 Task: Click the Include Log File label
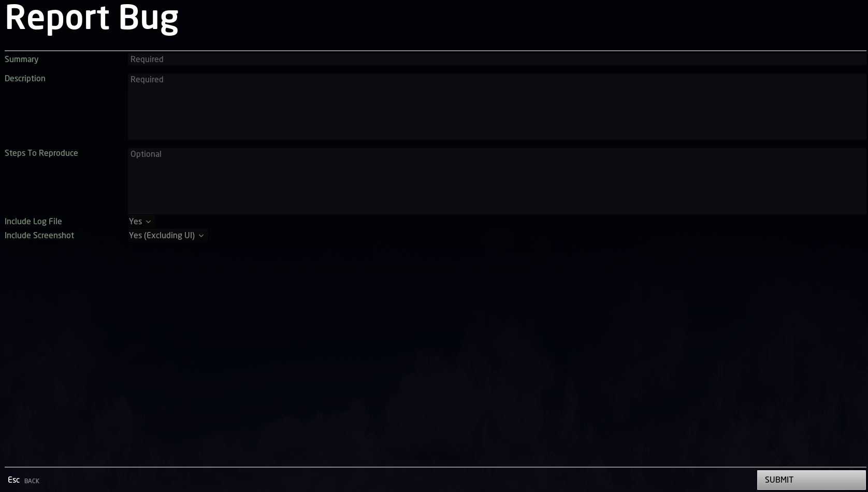[33, 222]
